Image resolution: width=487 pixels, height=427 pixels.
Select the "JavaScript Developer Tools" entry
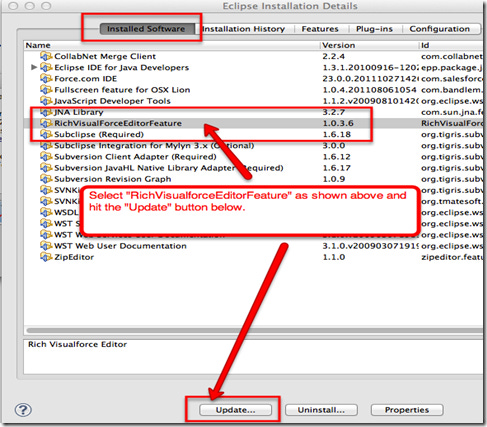point(112,101)
